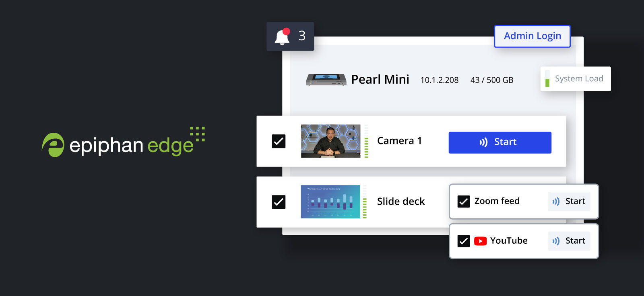Toggle the YouTube checkbox

(464, 241)
